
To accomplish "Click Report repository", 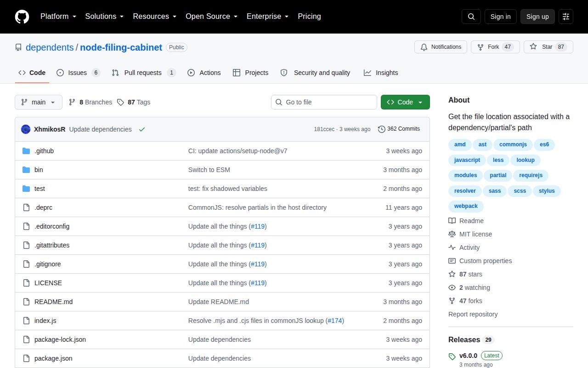I will pyautogui.click(x=473, y=314).
